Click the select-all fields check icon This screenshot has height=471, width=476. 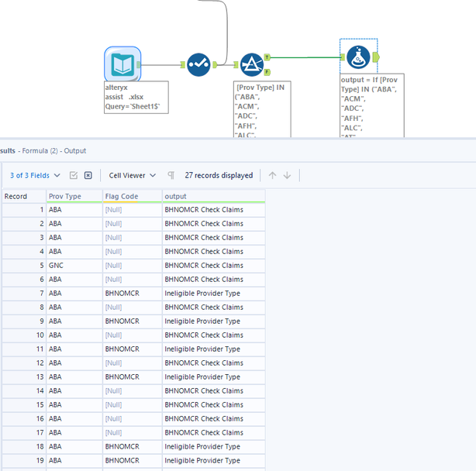[74, 175]
